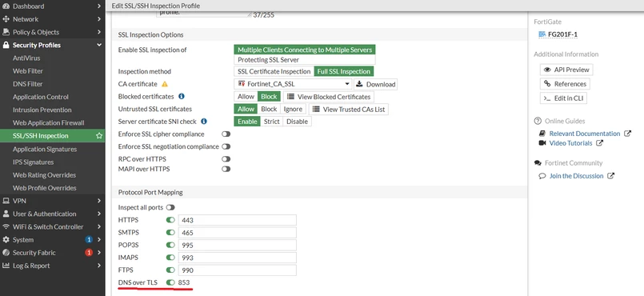The height and width of the screenshot is (296, 644).
Task: Disable the HTTPS protocol toggle
Action: point(170,220)
